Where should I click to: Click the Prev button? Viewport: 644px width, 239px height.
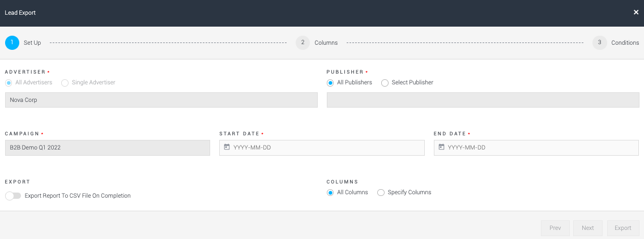coord(555,228)
